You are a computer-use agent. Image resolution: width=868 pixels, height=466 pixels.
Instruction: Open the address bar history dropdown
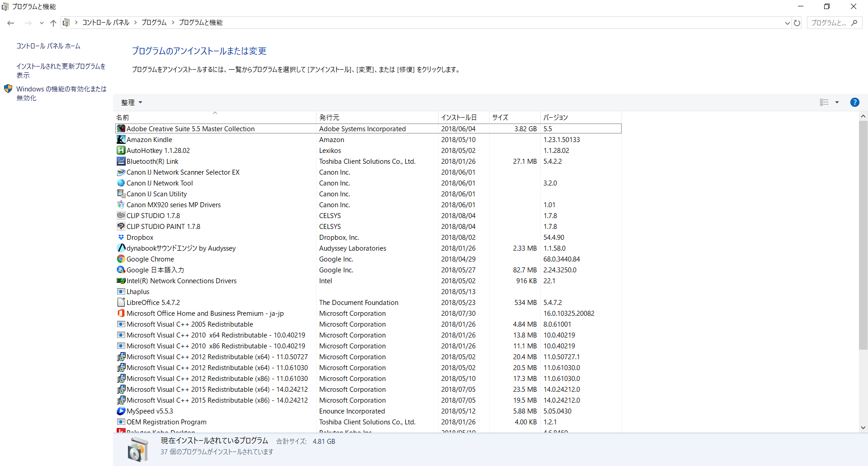click(787, 23)
